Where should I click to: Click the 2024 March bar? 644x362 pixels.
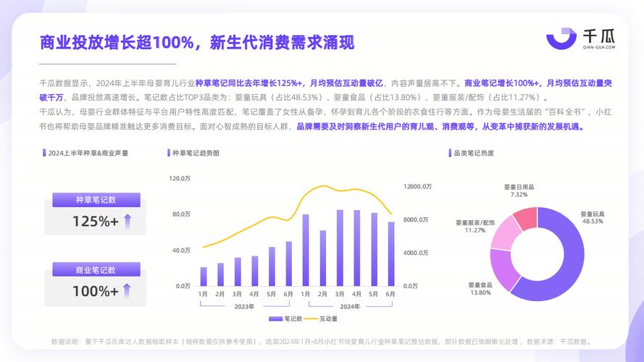(340, 248)
